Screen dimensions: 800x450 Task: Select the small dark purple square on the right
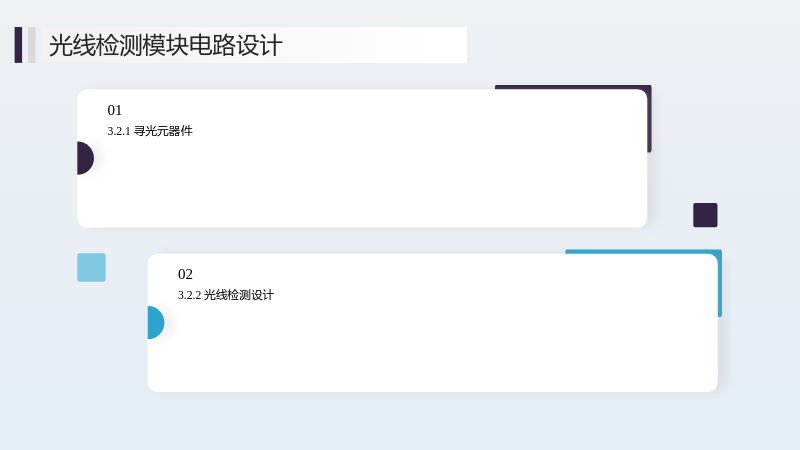(705, 215)
